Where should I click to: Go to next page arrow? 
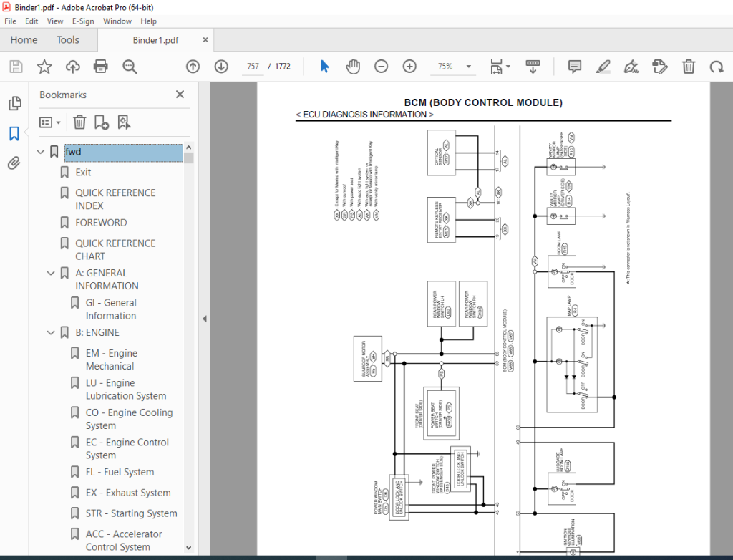pyautogui.click(x=221, y=67)
